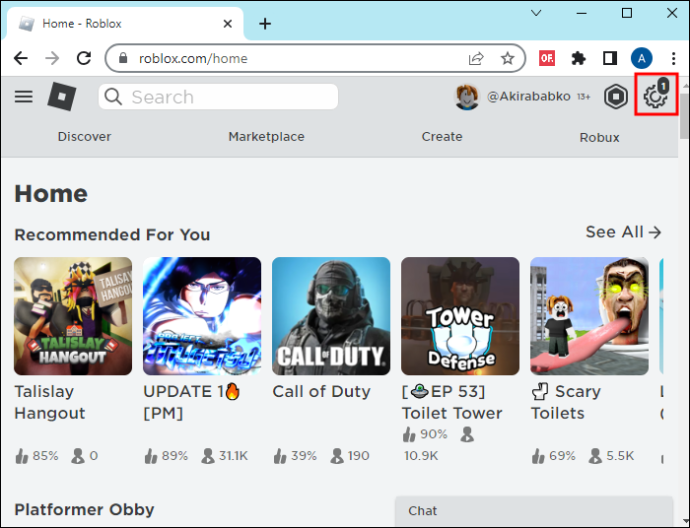Click the 31.1K player count
This screenshot has height=528, width=690.
click(233, 456)
